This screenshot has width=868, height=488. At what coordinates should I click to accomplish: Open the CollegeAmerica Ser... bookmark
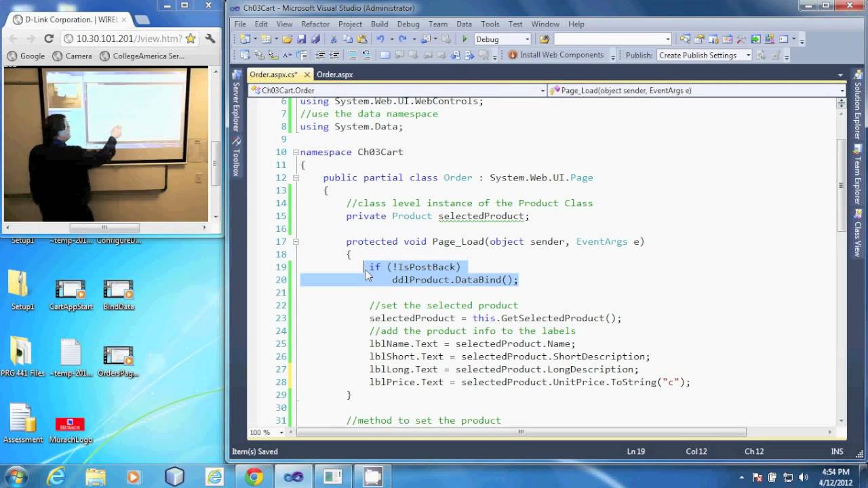142,56
